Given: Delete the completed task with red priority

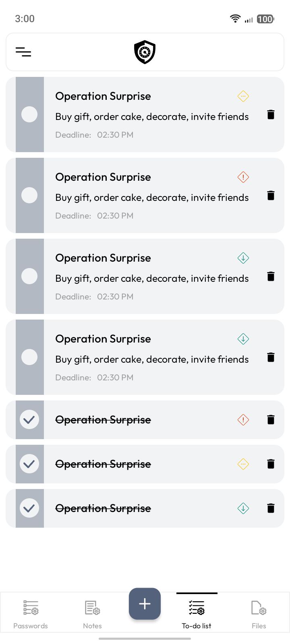Looking at the screenshot, I should [271, 420].
